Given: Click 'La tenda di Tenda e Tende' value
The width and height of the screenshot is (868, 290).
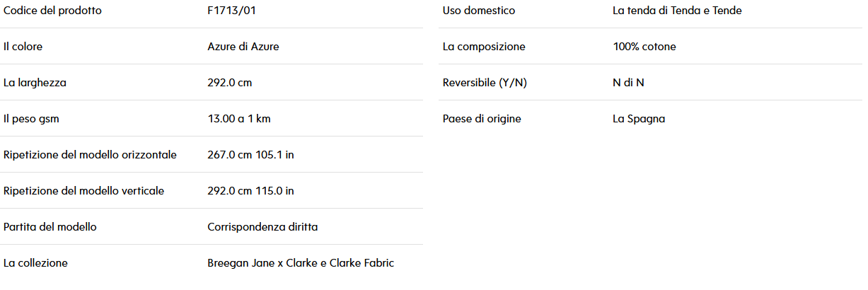Looking at the screenshot, I should [x=677, y=11].
